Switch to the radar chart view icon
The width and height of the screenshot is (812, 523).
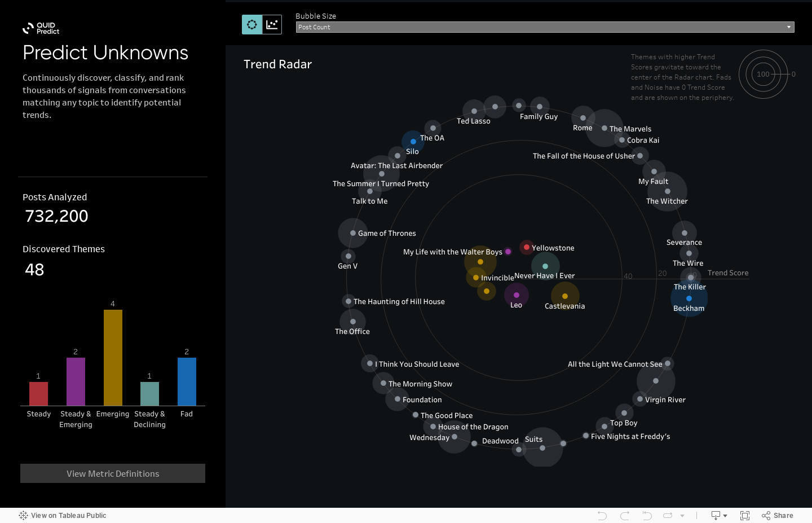[x=252, y=24]
